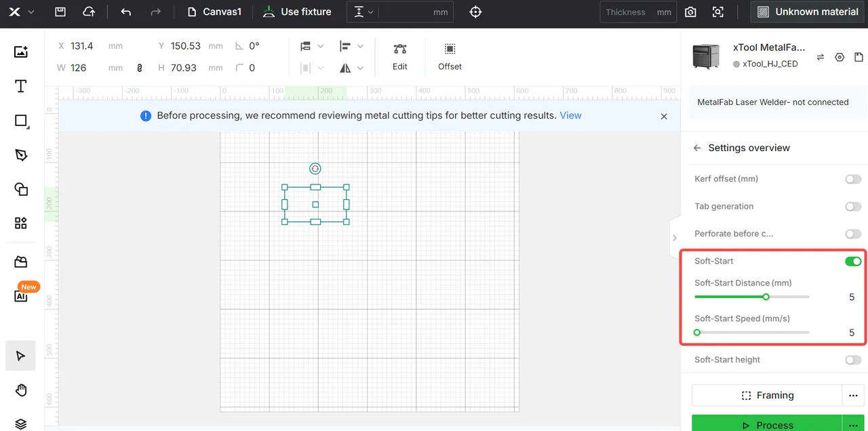
Task: Open the Apps grid tool
Action: coord(21,223)
